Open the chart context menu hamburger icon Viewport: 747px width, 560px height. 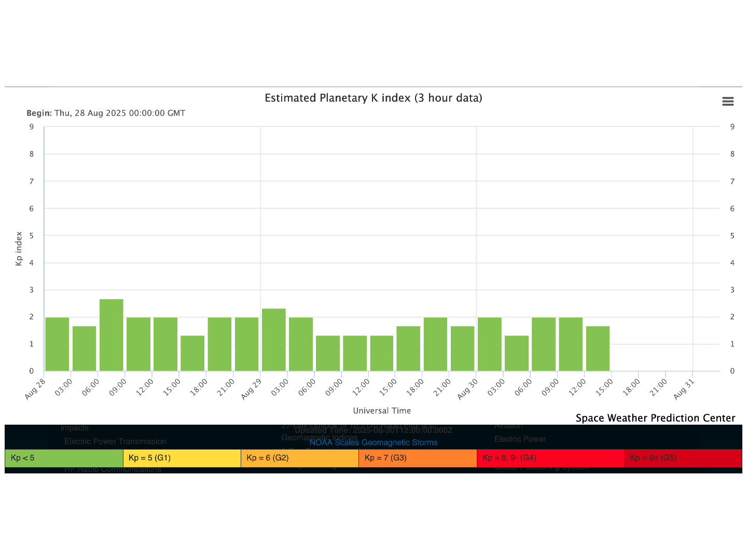pos(728,102)
